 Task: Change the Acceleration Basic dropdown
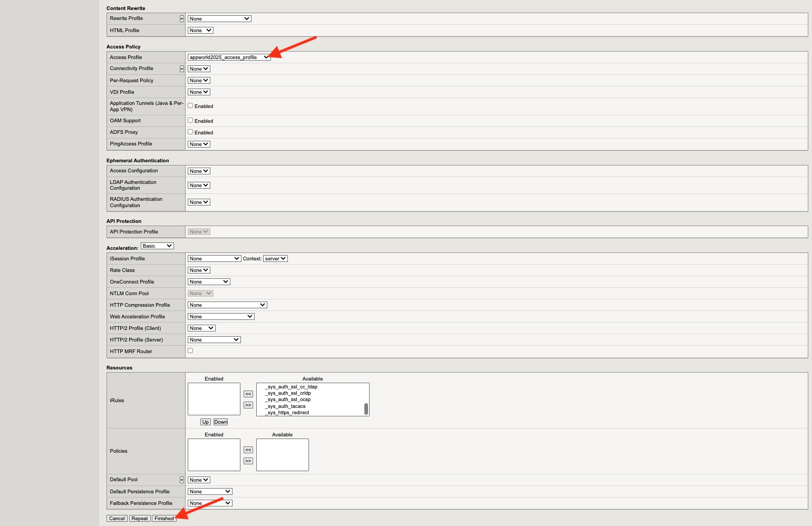[x=157, y=246]
